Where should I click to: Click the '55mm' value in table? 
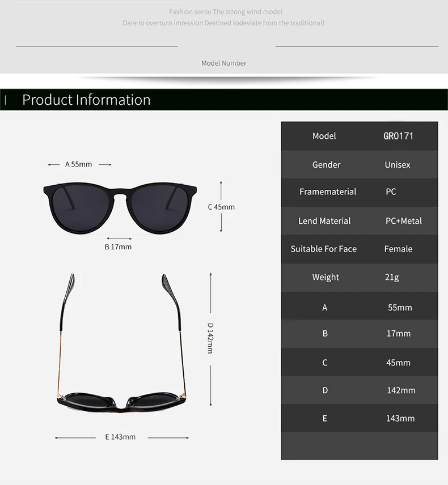400,308
